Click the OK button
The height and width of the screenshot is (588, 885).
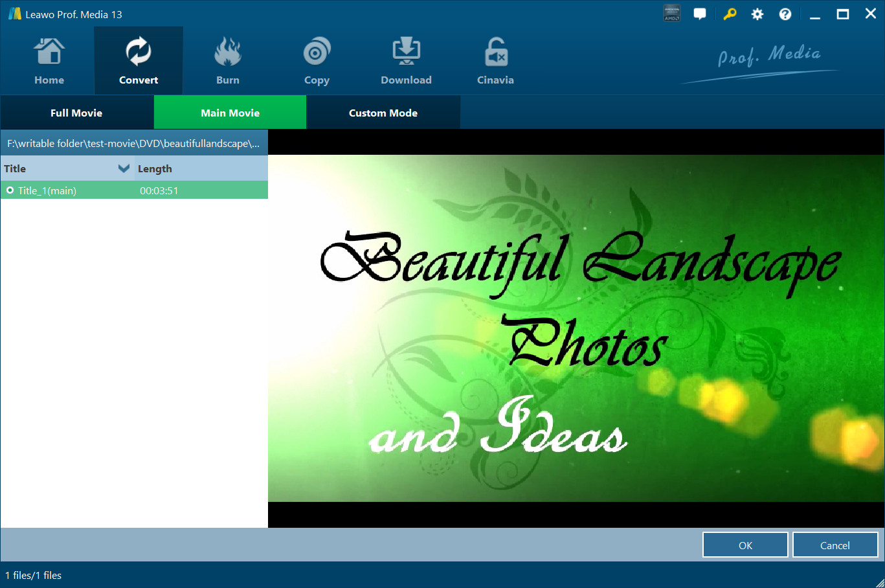click(x=745, y=545)
